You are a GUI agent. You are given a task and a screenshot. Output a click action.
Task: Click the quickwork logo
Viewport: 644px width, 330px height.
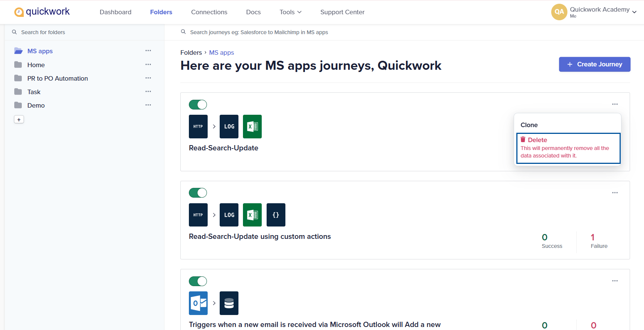point(42,12)
